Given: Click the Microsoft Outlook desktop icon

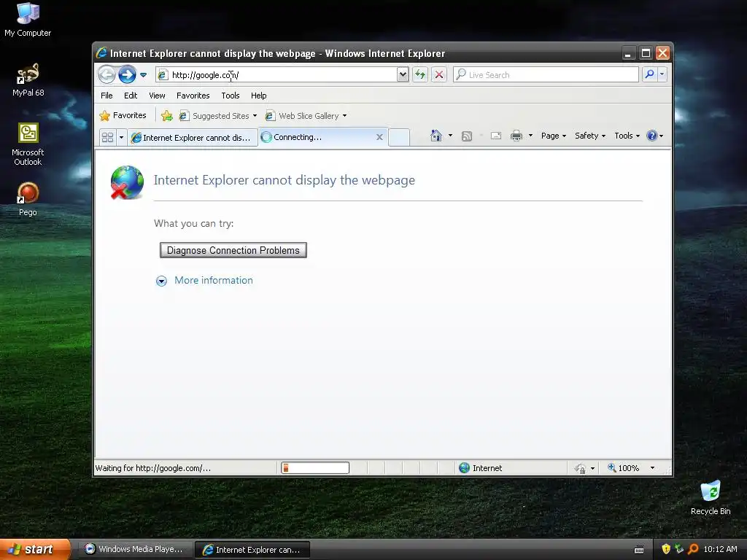Looking at the screenshot, I should point(28,144).
